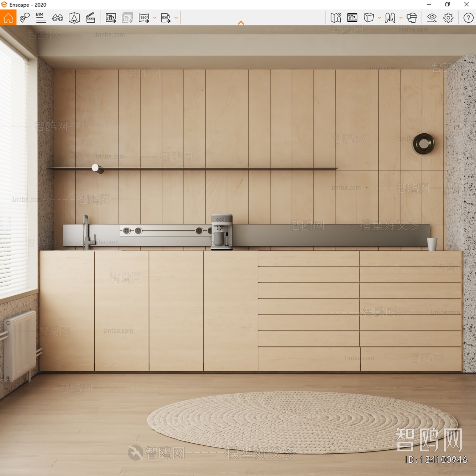This screenshot has height=476, width=476.
Task: Expand the 360 panorama export options
Action: [x=155, y=18]
